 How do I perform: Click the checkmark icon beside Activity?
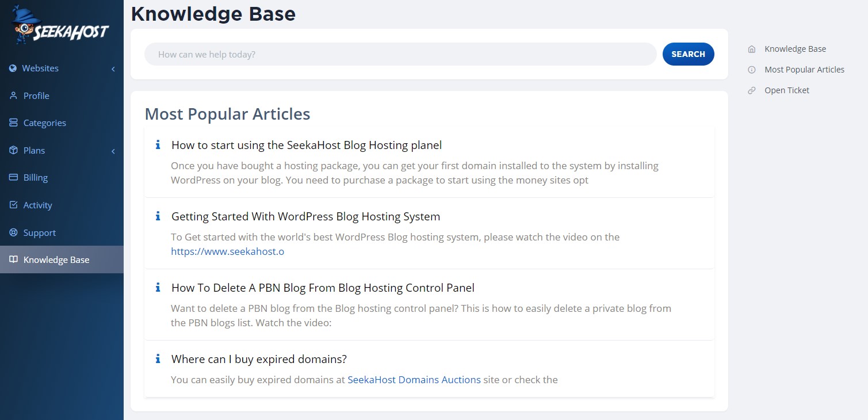(x=13, y=205)
